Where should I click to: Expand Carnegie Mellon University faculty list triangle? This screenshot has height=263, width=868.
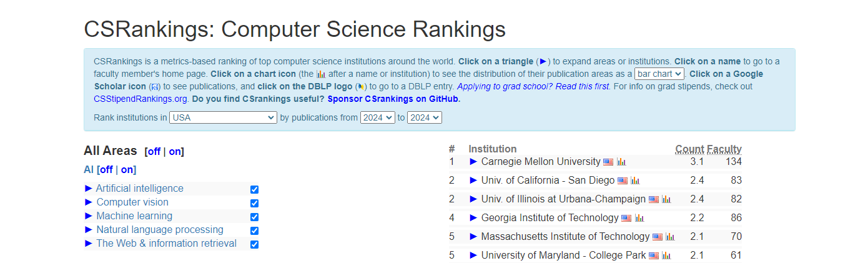pos(473,162)
